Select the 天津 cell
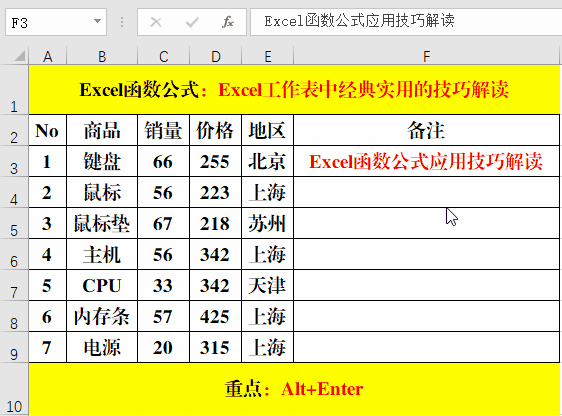The height and width of the screenshot is (416, 562). [267, 285]
